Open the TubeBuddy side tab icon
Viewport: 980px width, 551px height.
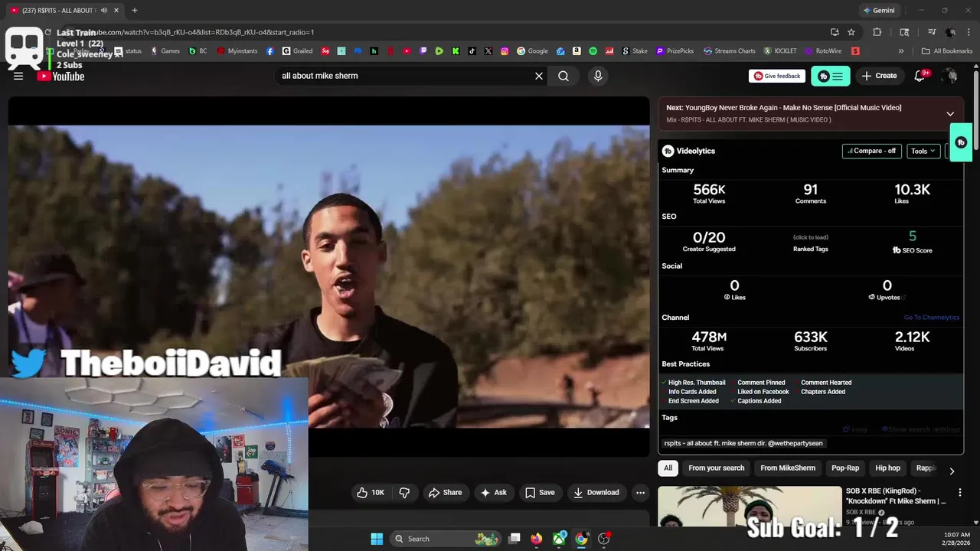coord(961,142)
